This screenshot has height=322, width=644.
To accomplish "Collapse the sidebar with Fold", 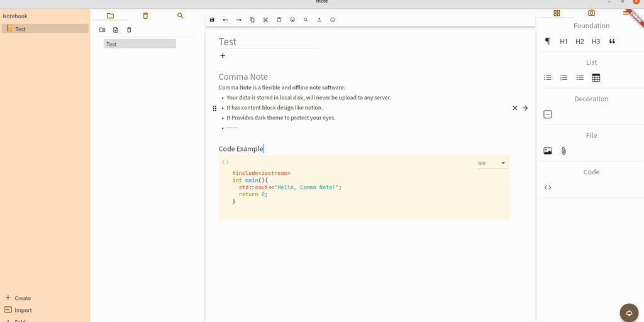I will (x=19, y=319).
